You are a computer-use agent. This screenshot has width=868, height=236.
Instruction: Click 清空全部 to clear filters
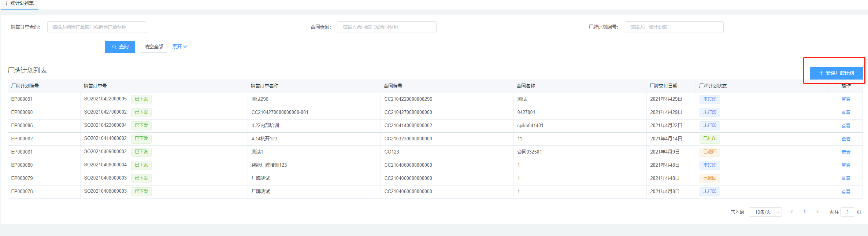pos(153,47)
